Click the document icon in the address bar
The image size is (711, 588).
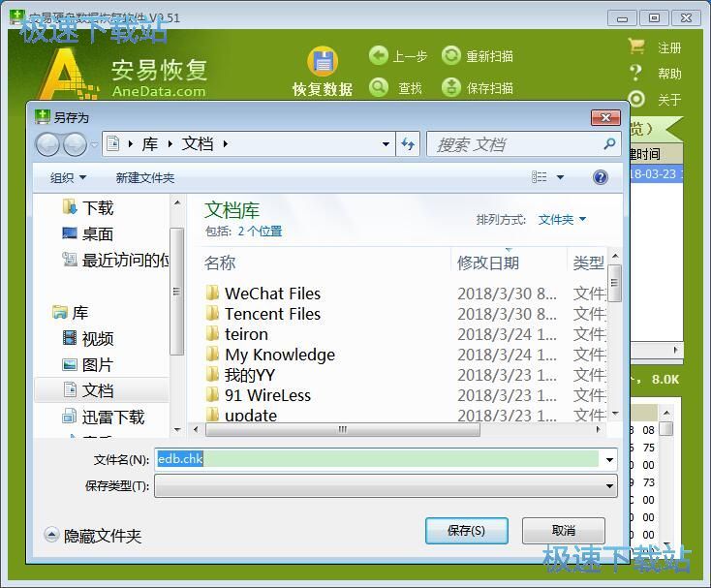point(113,143)
